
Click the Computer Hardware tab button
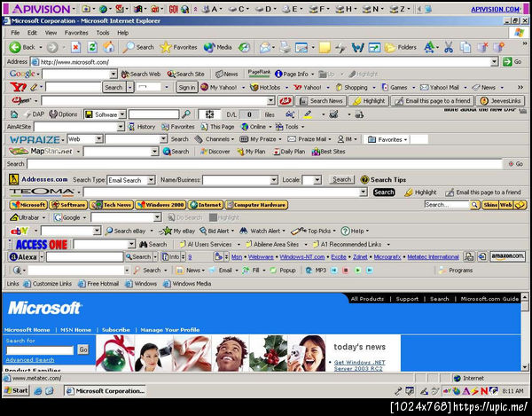point(256,205)
